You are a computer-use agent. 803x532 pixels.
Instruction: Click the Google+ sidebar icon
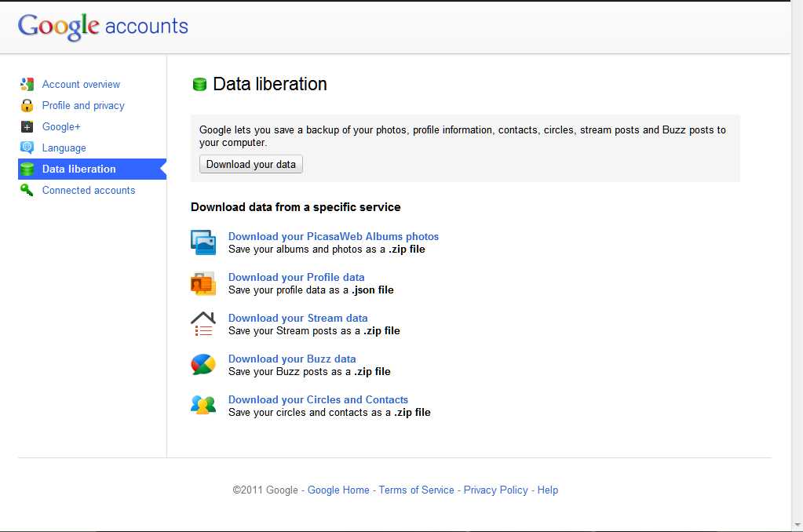27,127
